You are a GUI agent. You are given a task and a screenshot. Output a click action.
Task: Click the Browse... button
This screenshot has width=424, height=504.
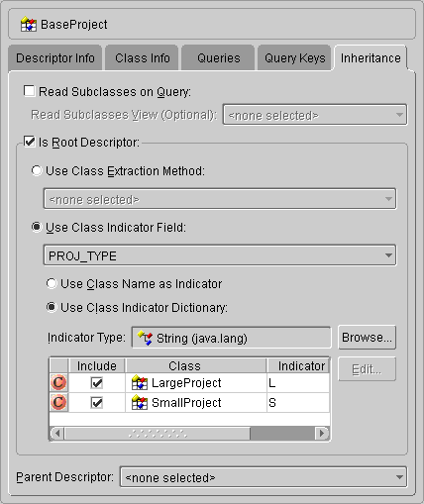(x=367, y=338)
